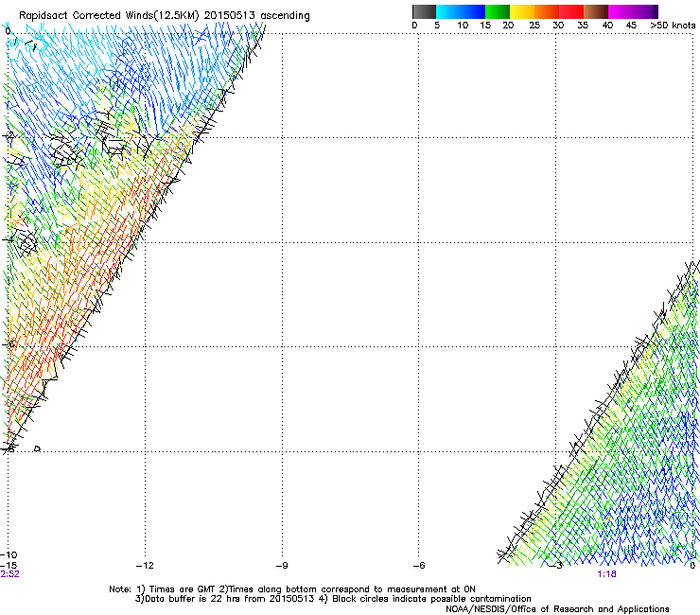Select the red 30-35 knots swatch
Screen dimensions: 700x615
coord(571,11)
